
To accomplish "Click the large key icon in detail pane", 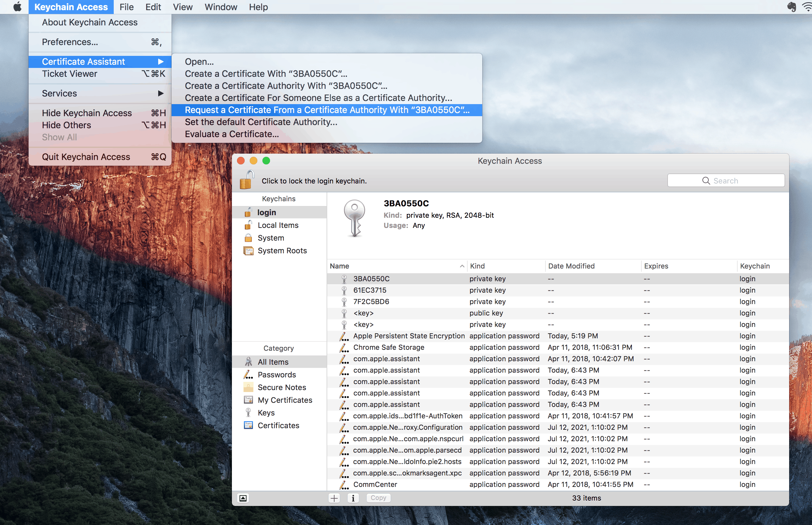I will (355, 218).
